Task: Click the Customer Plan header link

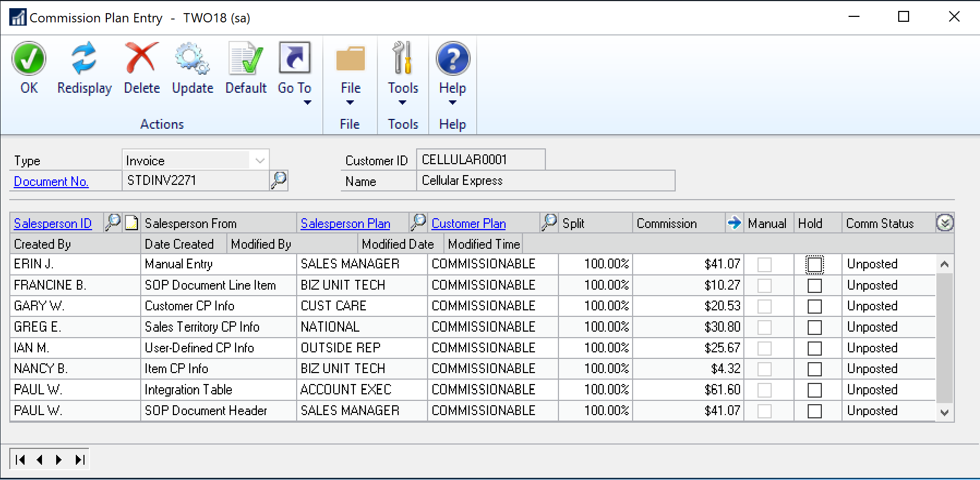Action: click(468, 224)
